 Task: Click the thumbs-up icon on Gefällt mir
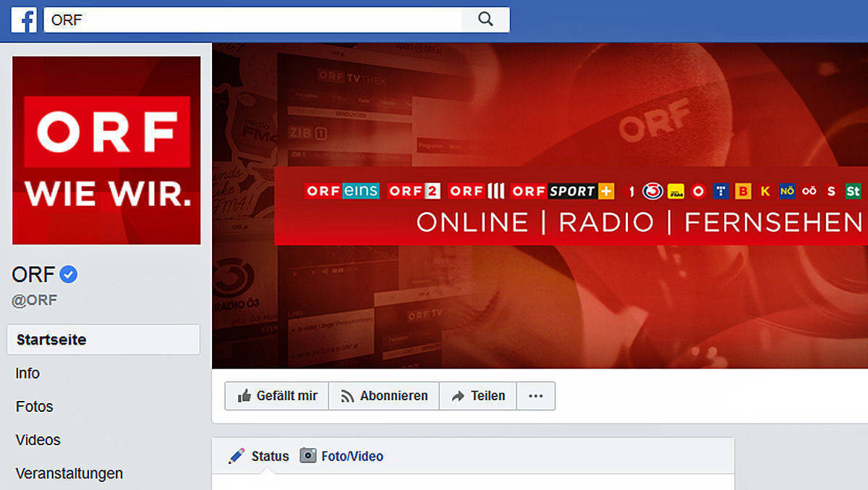click(244, 396)
